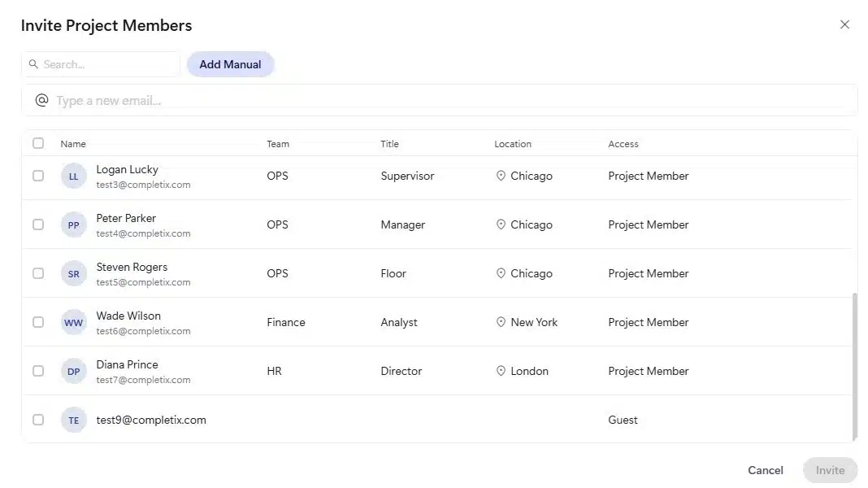The image size is (868, 488).
Task: Open the Guest access selector for test9
Action: 623,419
